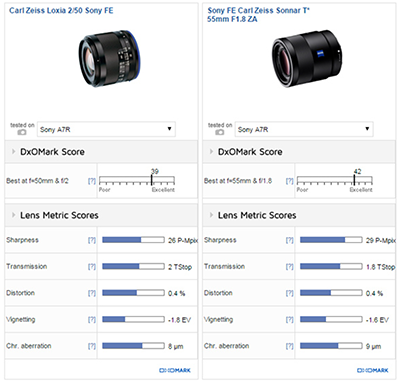
Task: Click the DxOMark logo in the right panel
Action: (x=372, y=370)
